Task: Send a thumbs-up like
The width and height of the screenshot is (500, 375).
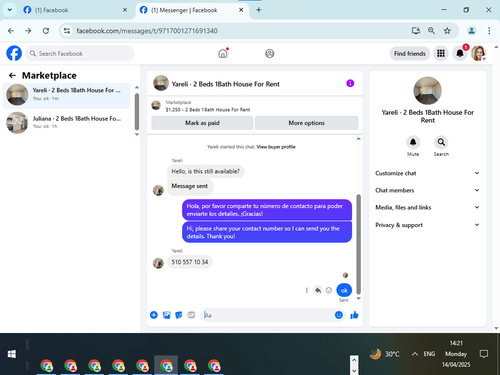Action: (x=354, y=315)
